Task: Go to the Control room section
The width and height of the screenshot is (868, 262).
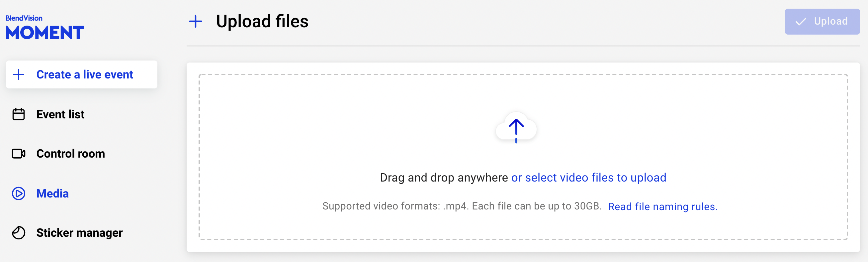Action: click(70, 154)
